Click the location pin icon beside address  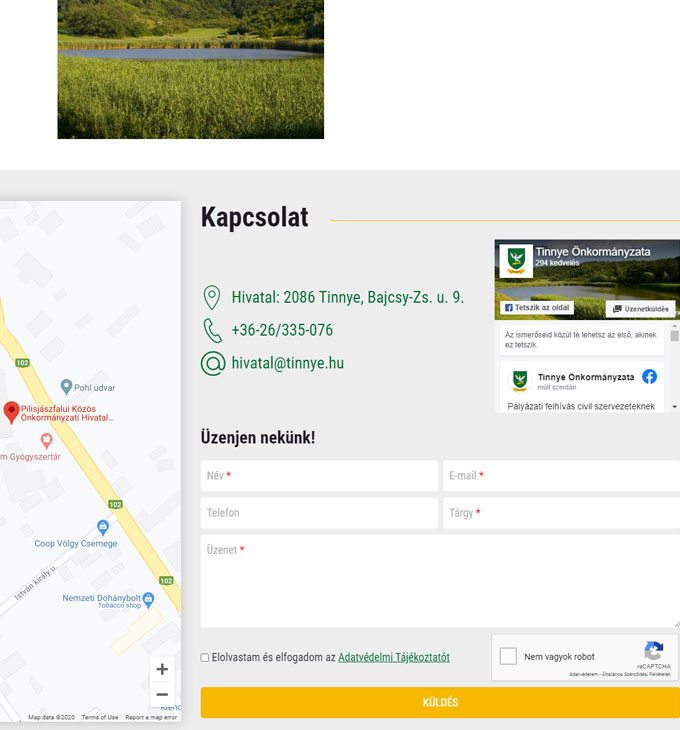[212, 297]
